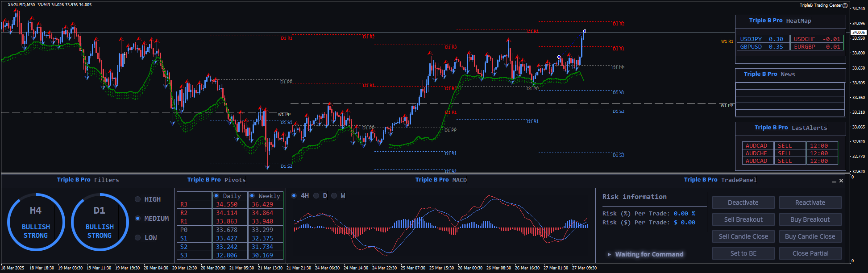Click the blue diamond signal marker on chart
Screen dimensions: 868x273
[x=559, y=57]
